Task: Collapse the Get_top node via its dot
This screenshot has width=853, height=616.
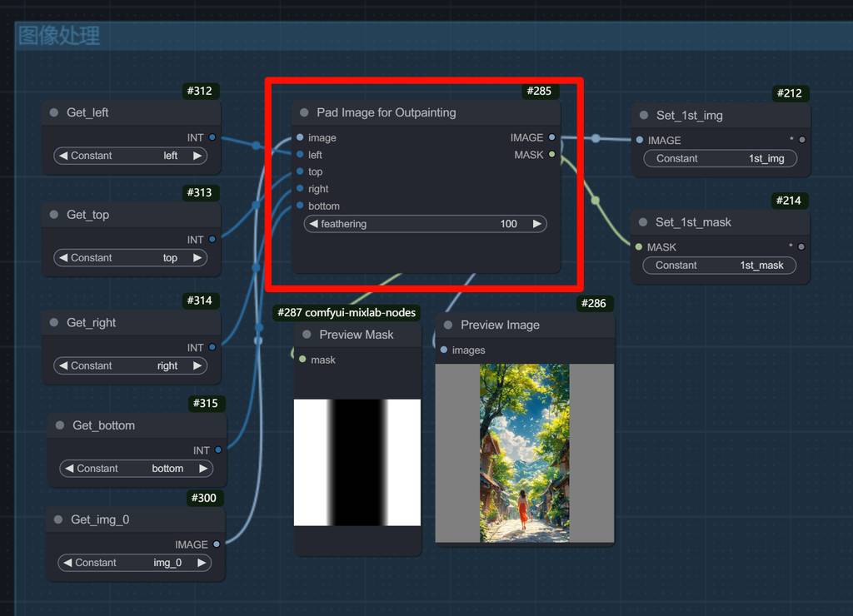Action: [x=54, y=215]
